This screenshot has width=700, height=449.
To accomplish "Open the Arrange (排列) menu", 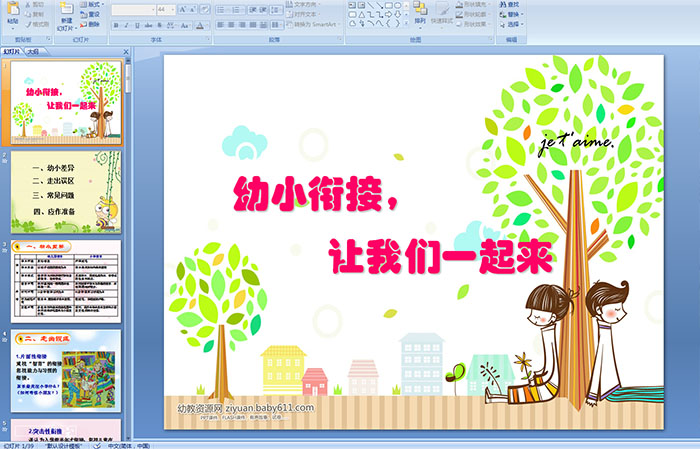I will 420,13.
